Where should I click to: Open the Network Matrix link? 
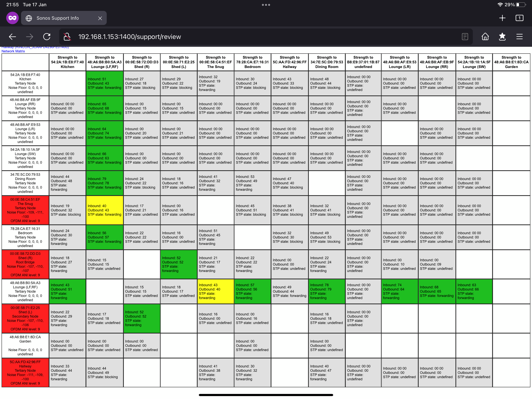[x=13, y=51]
